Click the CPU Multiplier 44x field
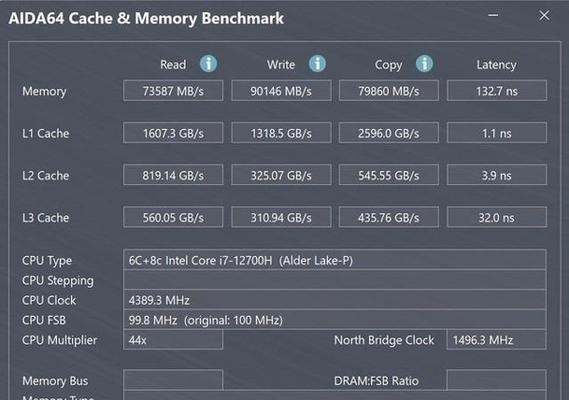This screenshot has height=400, width=569. coord(173,340)
